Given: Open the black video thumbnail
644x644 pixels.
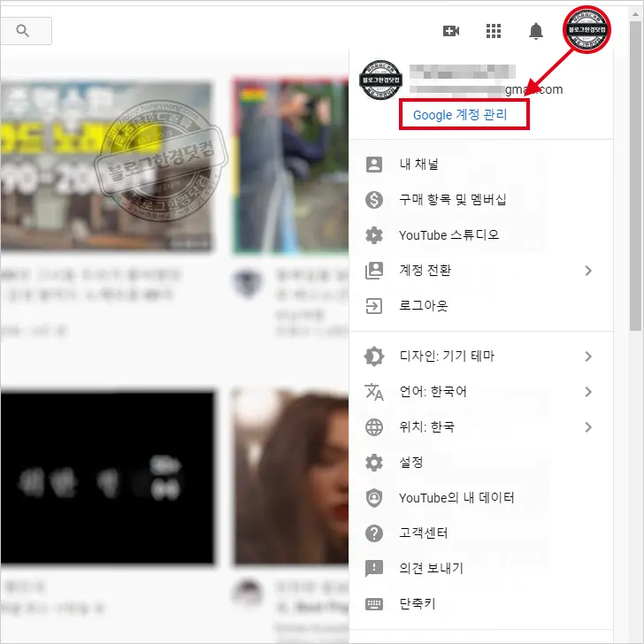Looking at the screenshot, I should [x=107, y=478].
